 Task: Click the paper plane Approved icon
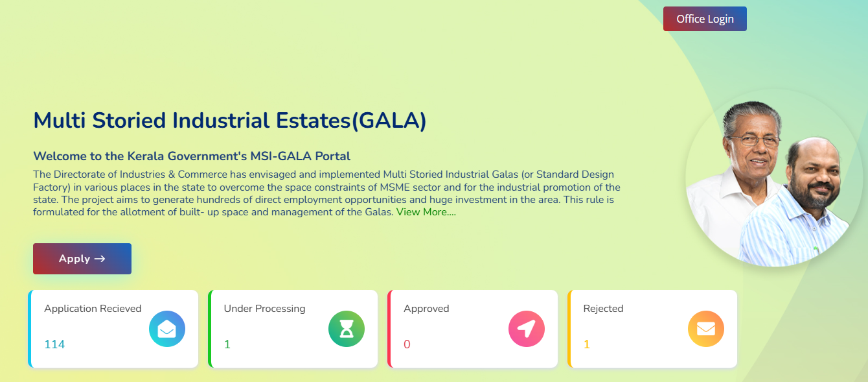[526, 329]
